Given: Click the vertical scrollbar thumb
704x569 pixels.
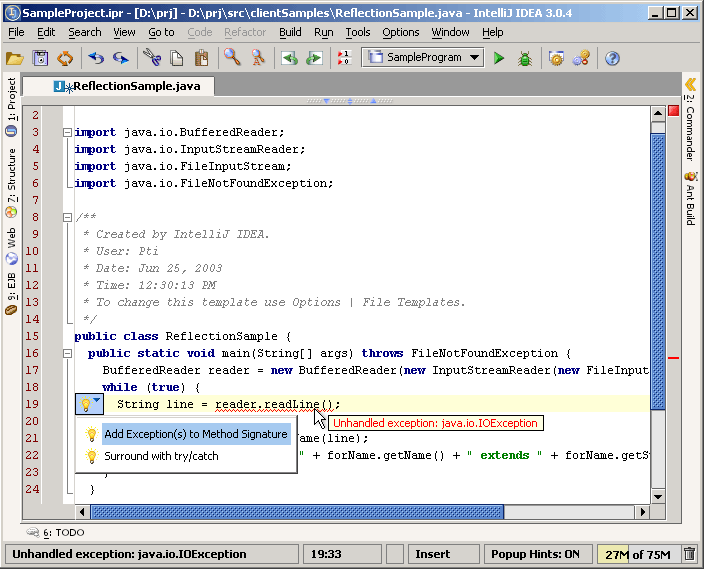Looking at the screenshot, I should (658, 271).
